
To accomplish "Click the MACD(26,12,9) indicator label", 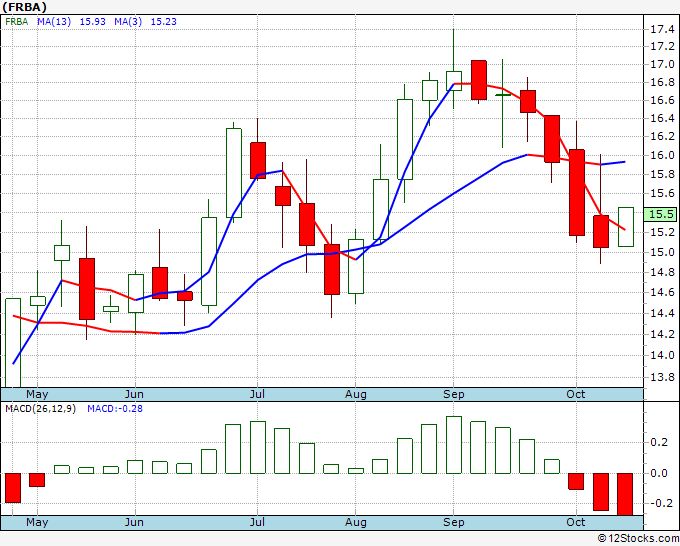I will (40, 409).
